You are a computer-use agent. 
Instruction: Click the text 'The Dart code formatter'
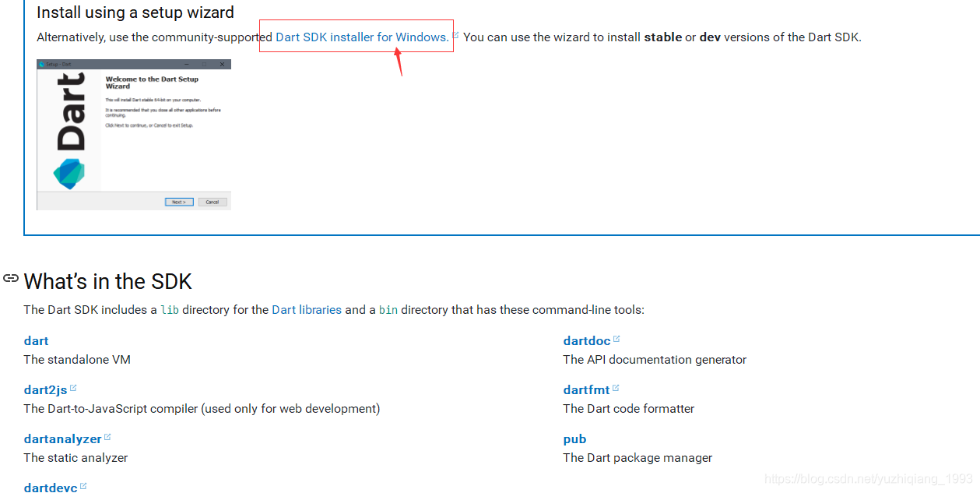click(x=629, y=409)
